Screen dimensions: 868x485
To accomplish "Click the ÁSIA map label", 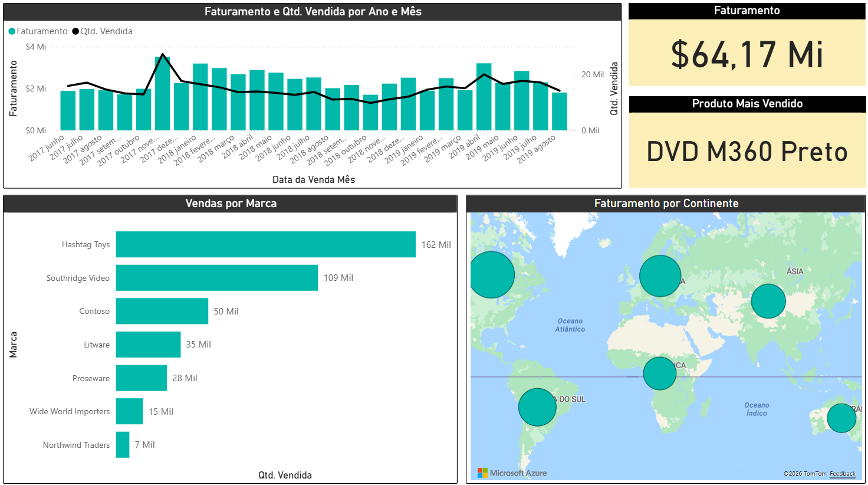I will tap(795, 271).
